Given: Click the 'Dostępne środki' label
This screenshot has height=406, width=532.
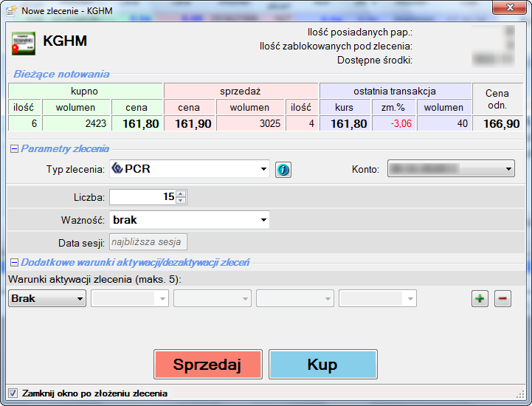Looking at the screenshot, I should point(375,60).
